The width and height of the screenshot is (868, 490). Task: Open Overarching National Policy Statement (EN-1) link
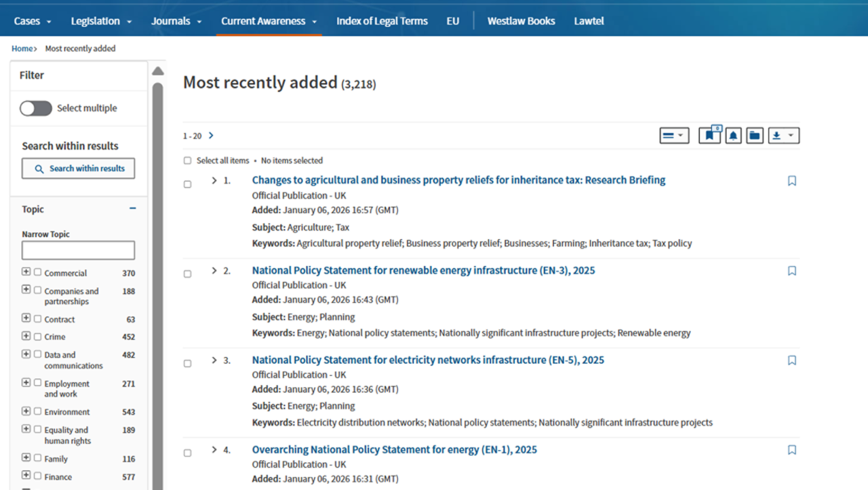[x=394, y=449]
